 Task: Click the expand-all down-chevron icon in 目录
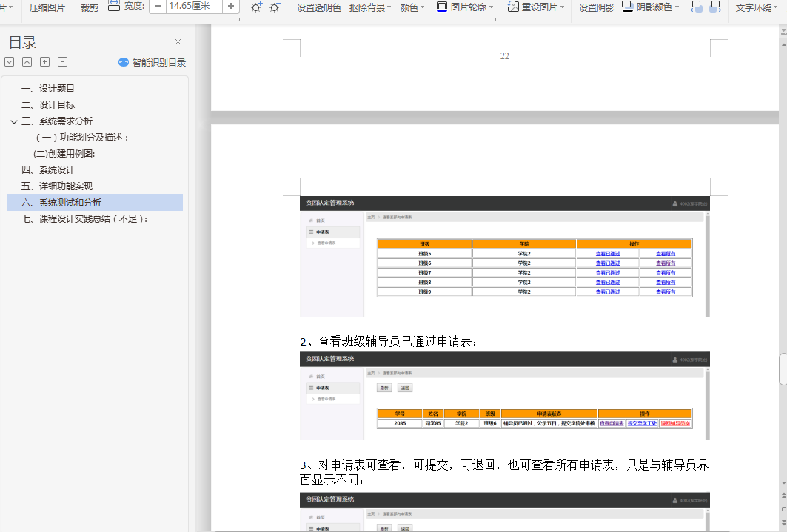pyautogui.click(x=9, y=61)
